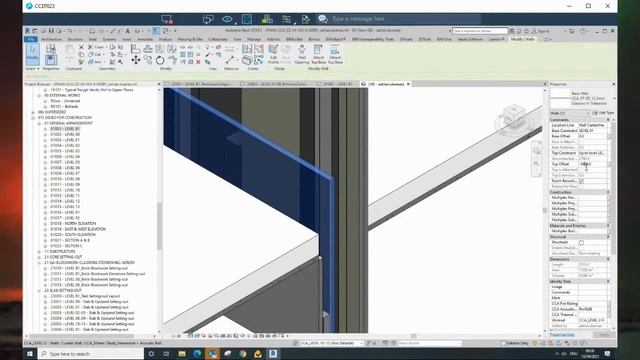Click the Windows taskbar search box
This screenshot has height=360, width=640.
point(91,353)
